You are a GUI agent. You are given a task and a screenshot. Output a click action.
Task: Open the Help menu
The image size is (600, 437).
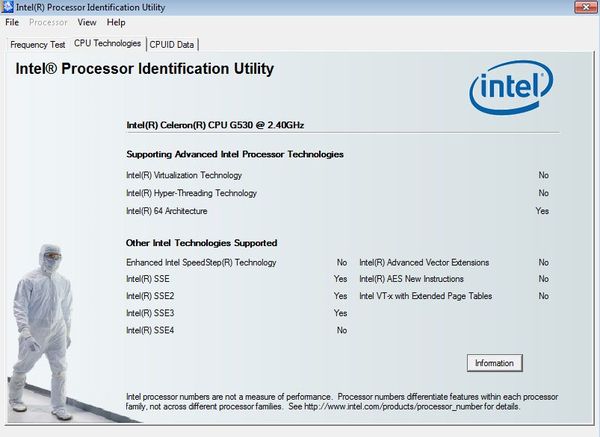click(x=116, y=23)
